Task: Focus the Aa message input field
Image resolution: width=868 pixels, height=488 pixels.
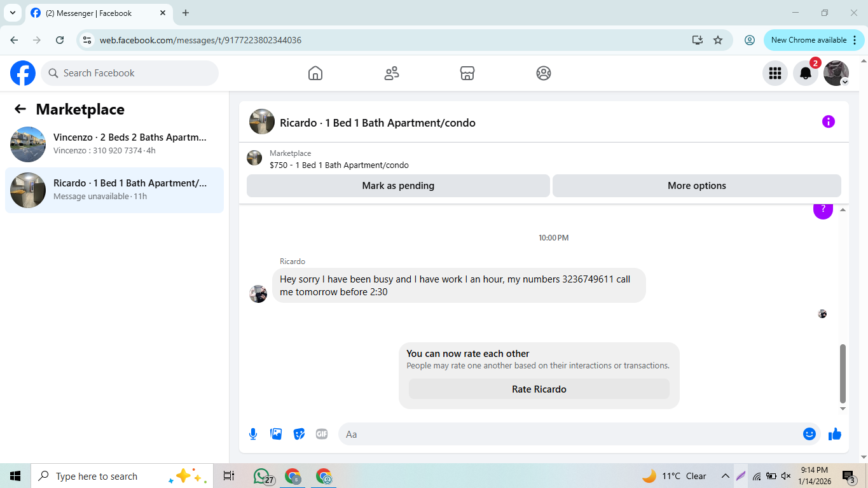Action: (569, 434)
